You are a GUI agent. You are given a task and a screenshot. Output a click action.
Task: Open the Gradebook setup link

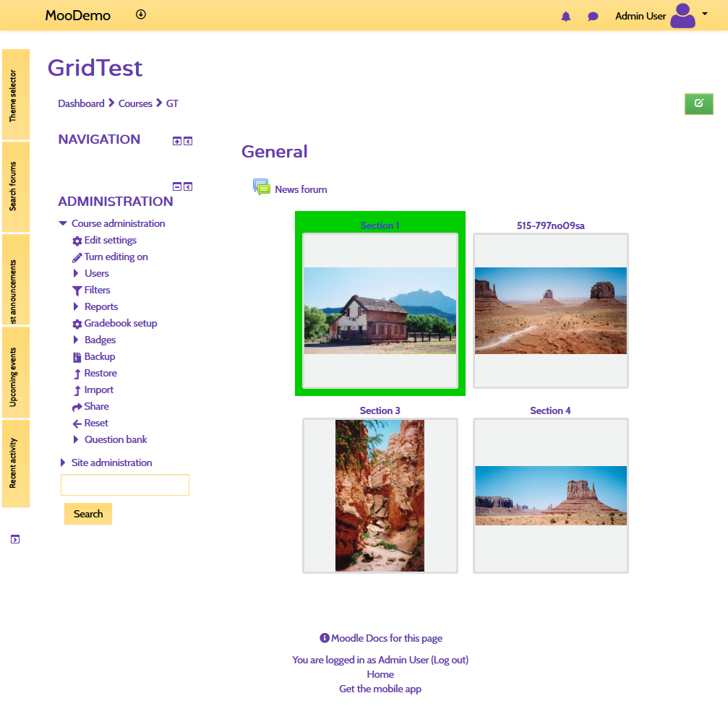(x=121, y=324)
